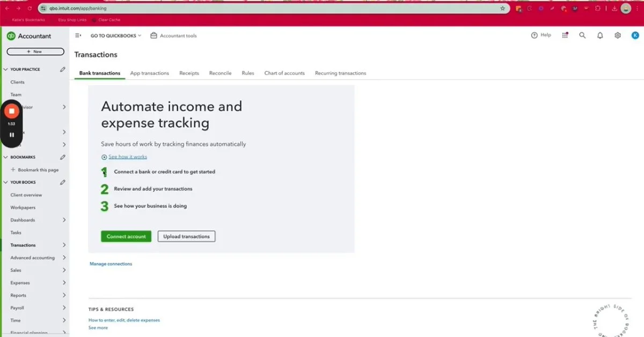This screenshot has width=644, height=337.
Task: Open the notifications bell
Action: pos(600,35)
